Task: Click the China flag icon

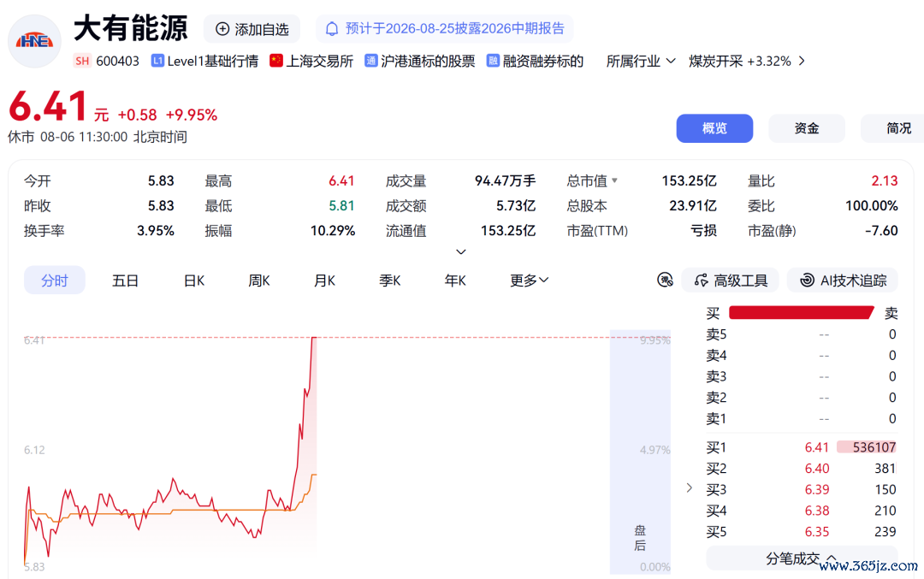Action: pyautogui.click(x=275, y=61)
